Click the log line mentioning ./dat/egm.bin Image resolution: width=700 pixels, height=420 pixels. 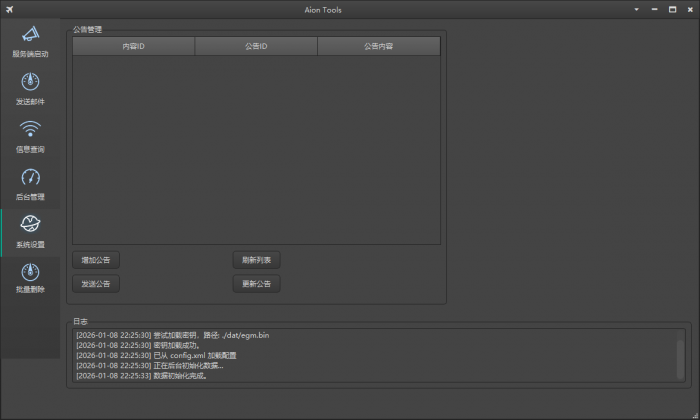[172, 335]
